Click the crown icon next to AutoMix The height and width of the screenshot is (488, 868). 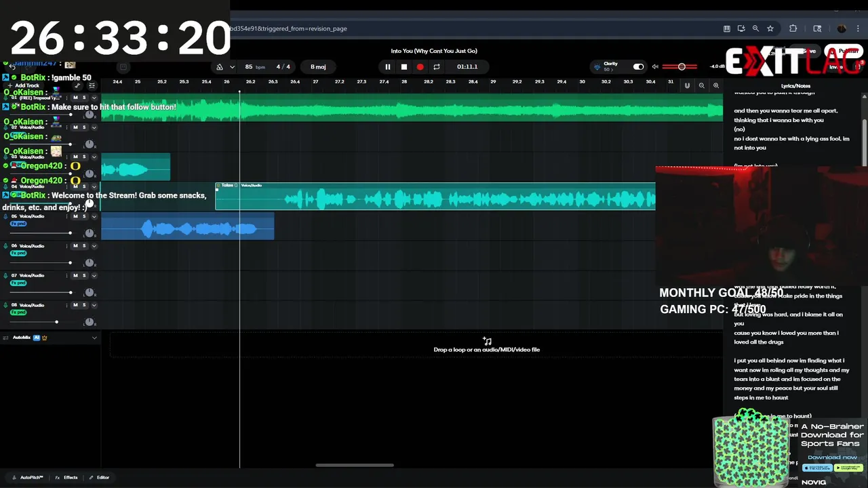(x=45, y=338)
